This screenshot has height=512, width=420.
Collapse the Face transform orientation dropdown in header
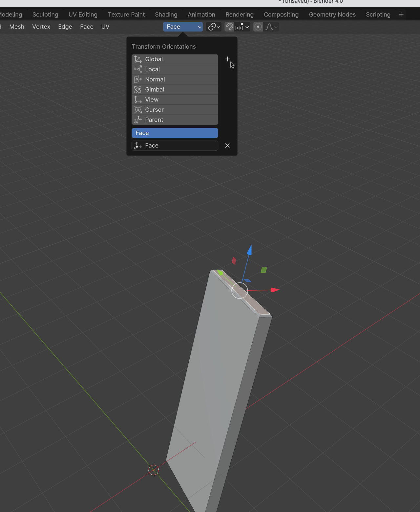coord(183,27)
